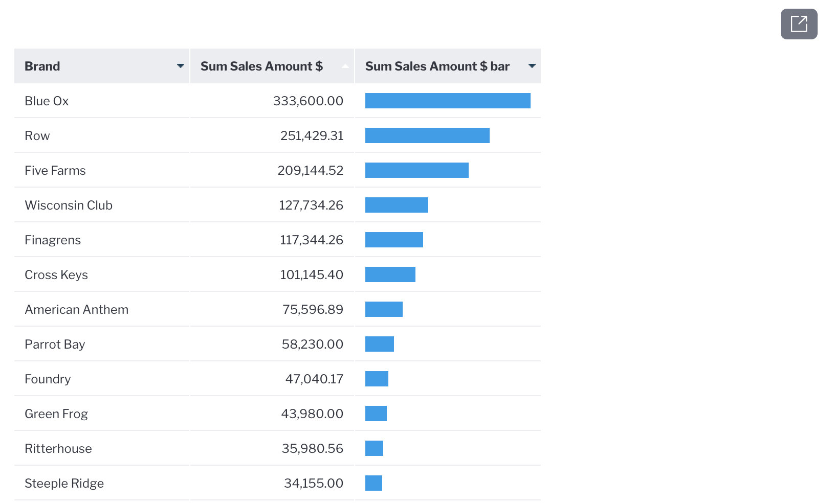This screenshot has width=835, height=504.
Task: Click the Ritterhouse sales bar
Action: (x=374, y=448)
